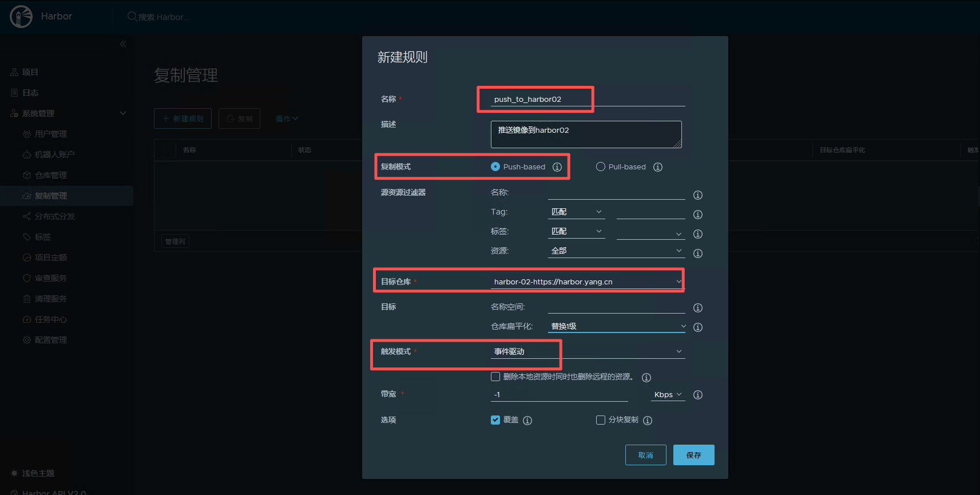Open the 触发模式 dropdown

tap(587, 351)
